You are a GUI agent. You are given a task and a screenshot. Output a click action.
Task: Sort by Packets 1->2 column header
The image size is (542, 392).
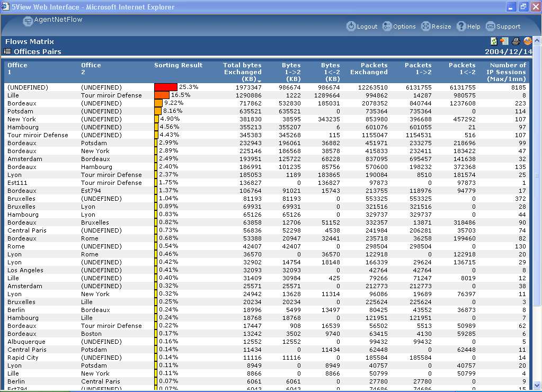pyautogui.click(x=418, y=68)
